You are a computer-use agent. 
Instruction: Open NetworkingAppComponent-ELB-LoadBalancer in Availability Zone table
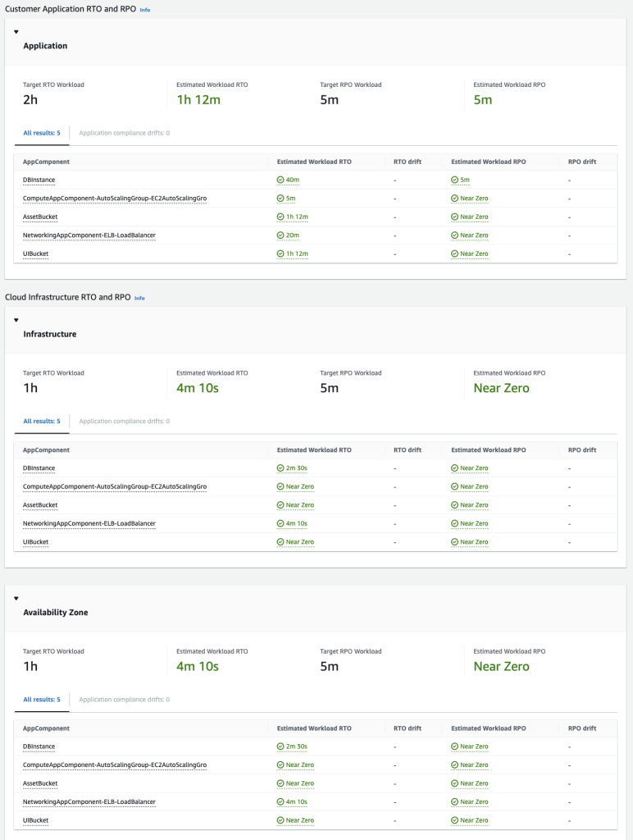[x=89, y=802]
